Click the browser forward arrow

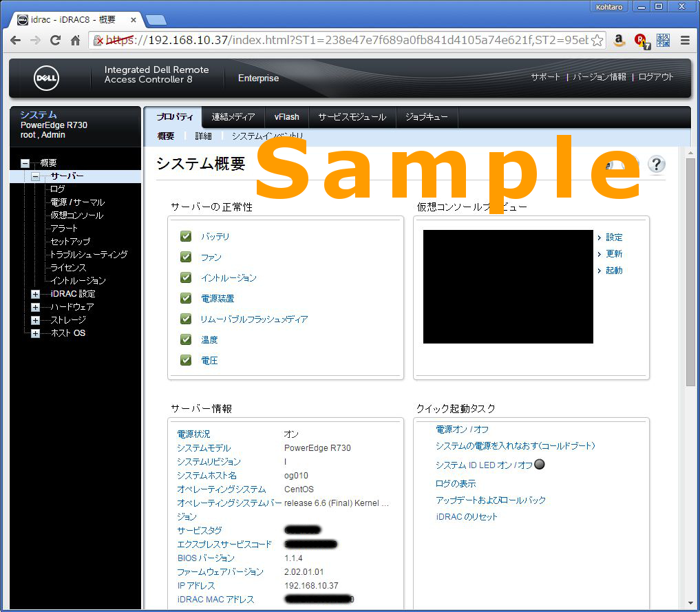tap(35, 41)
